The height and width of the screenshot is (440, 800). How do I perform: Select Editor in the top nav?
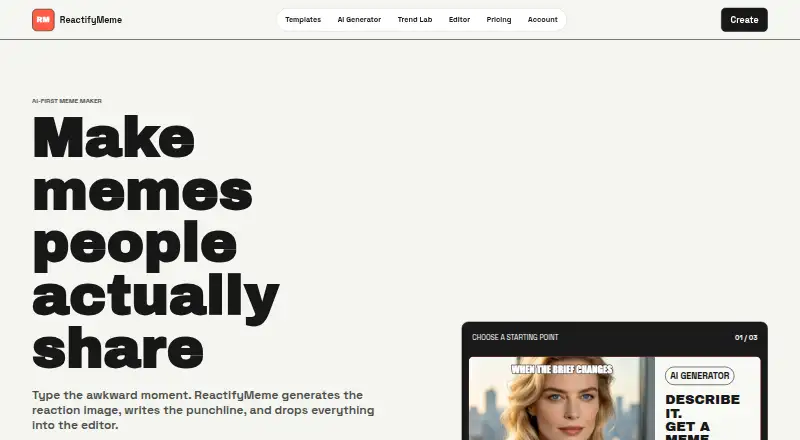[459, 20]
